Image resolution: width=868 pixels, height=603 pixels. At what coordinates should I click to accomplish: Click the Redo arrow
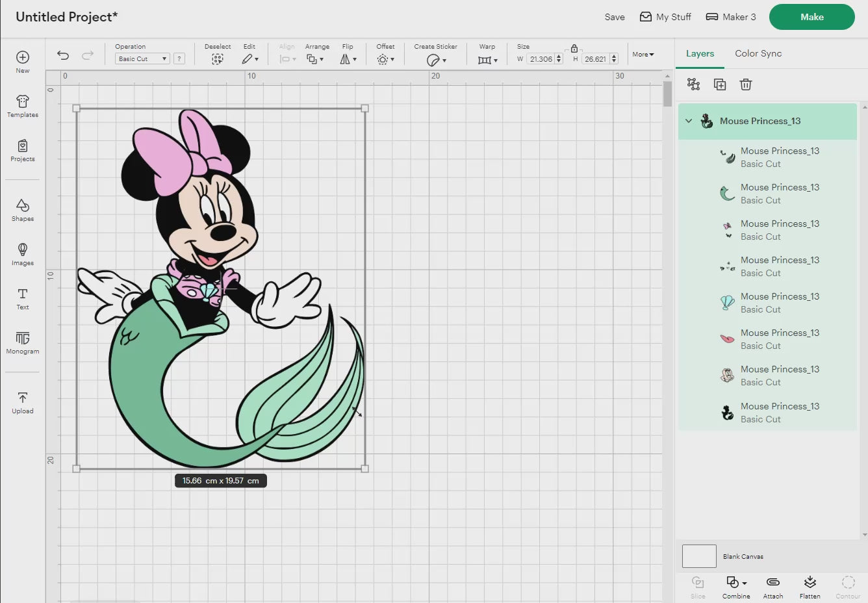click(x=88, y=55)
